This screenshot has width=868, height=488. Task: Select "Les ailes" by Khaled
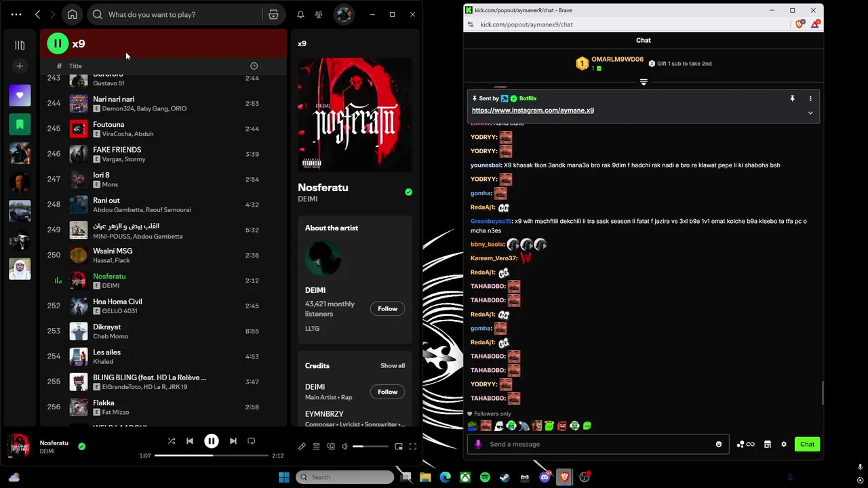click(163, 357)
